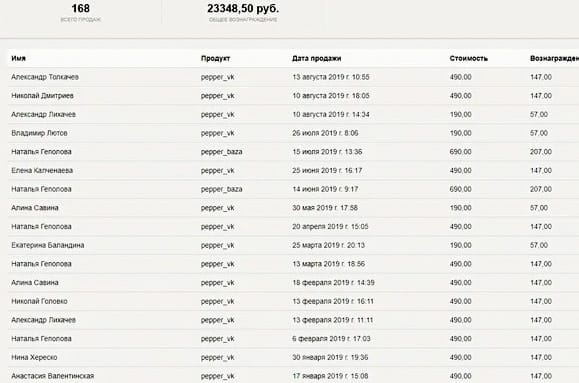Click the date 18 февраля 2019 г. 14:39

(x=333, y=283)
